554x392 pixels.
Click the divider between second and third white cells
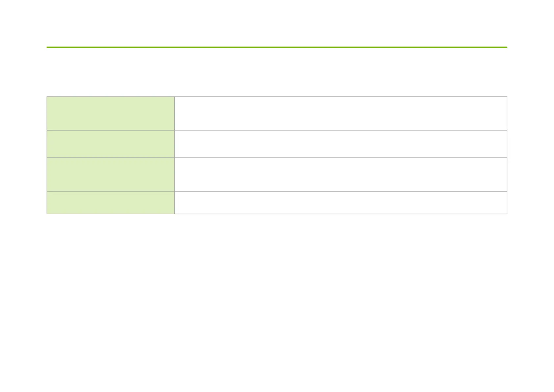point(340,158)
